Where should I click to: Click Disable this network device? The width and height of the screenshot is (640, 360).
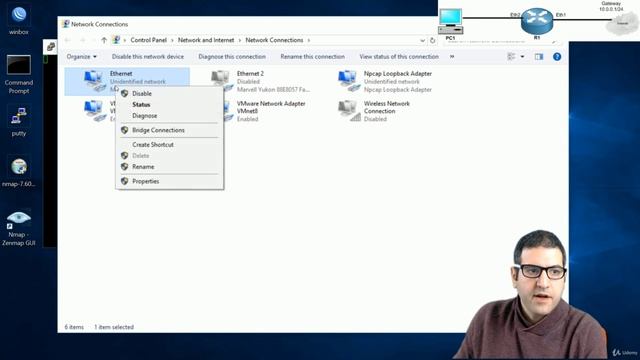(148, 57)
